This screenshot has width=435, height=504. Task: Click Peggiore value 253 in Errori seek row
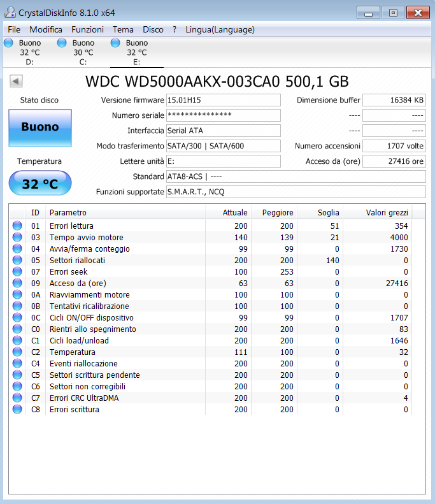287,272
